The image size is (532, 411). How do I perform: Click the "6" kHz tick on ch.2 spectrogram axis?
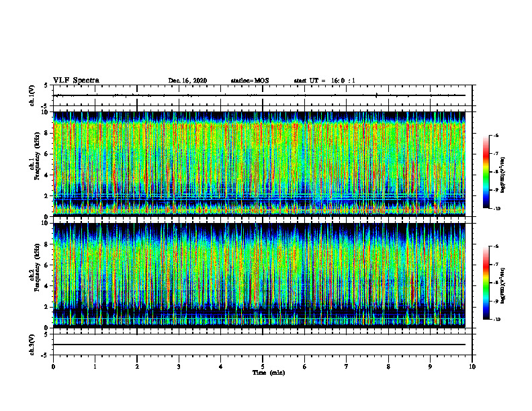point(47,265)
